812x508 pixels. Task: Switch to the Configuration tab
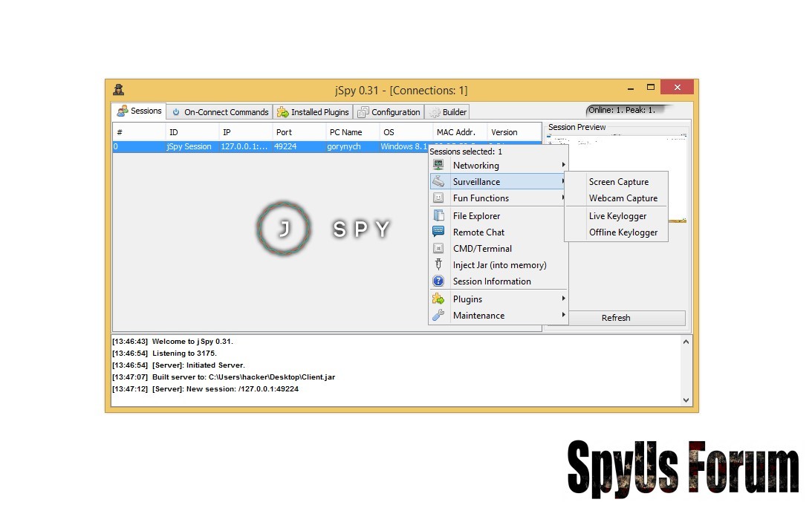pos(389,112)
